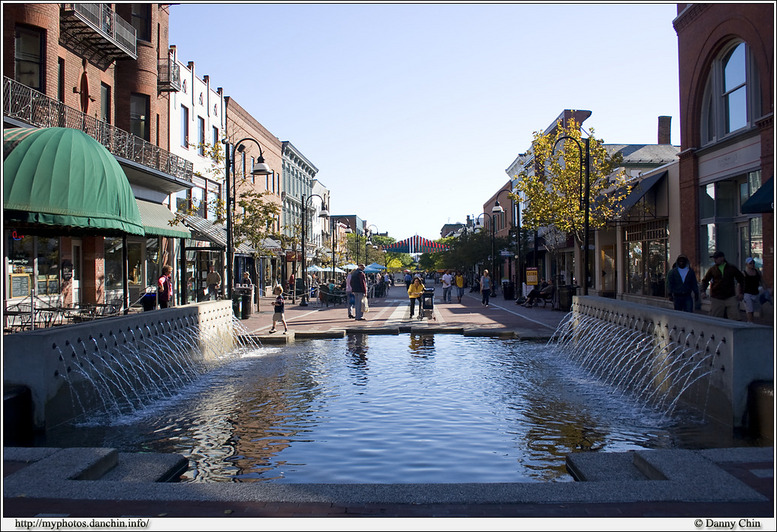Click the chimney on the right rooftop

click(x=664, y=130)
